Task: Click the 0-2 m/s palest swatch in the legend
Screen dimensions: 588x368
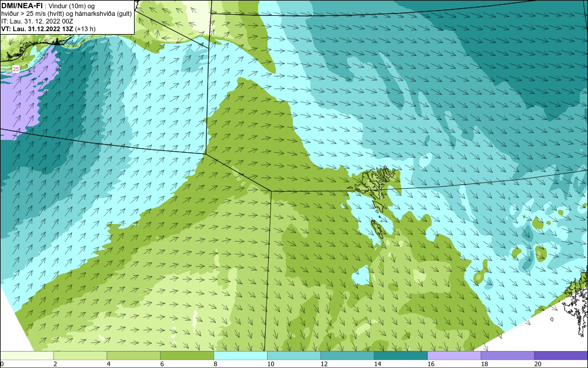Action: tap(26, 356)
